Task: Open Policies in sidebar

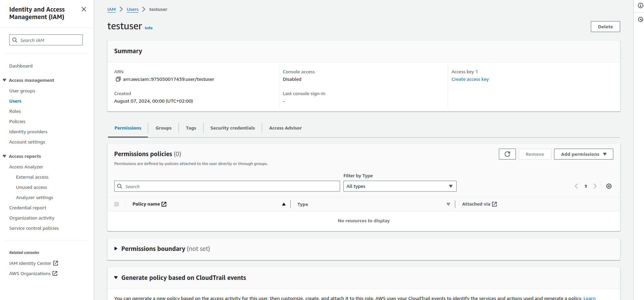Action: pos(17,121)
